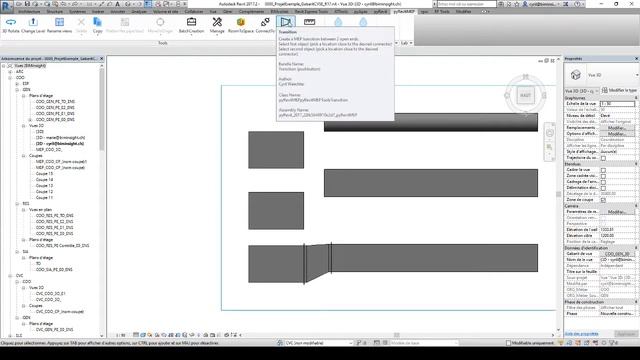Click Modifier button for Paramètres de rendu
The image size is (640, 360).
click(x=617, y=212)
